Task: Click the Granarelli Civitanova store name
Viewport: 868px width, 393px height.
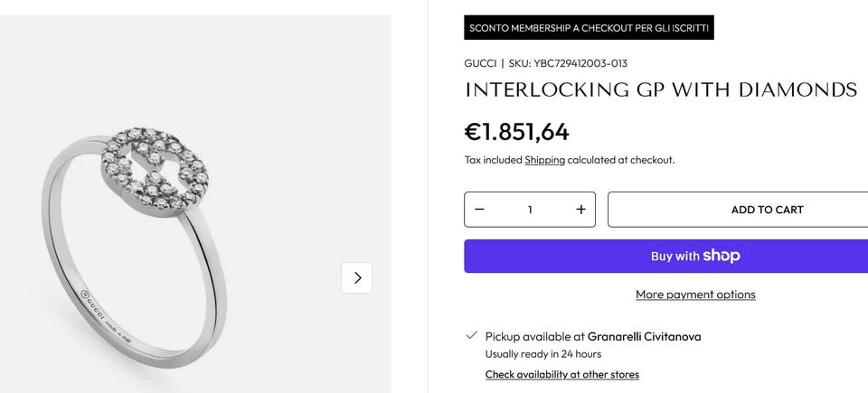Action: point(644,336)
